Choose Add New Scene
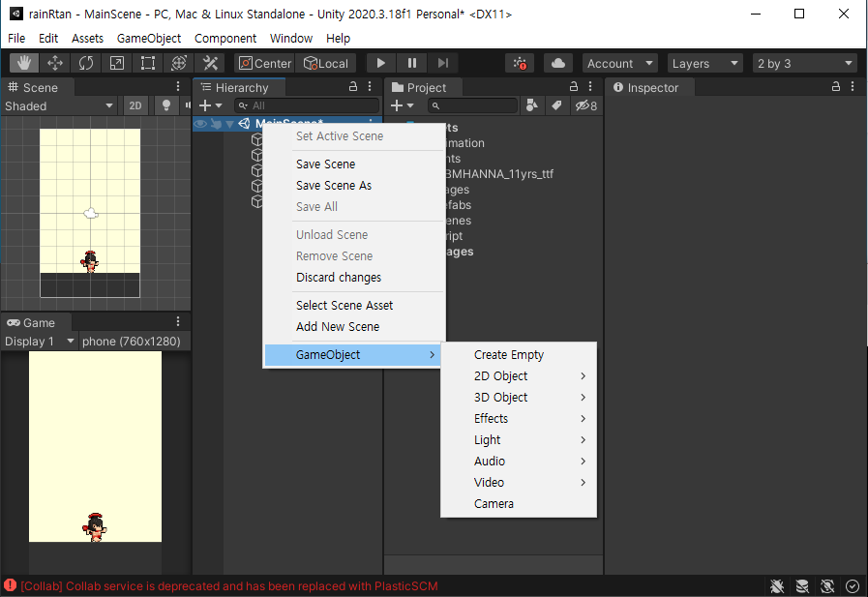 352,326
